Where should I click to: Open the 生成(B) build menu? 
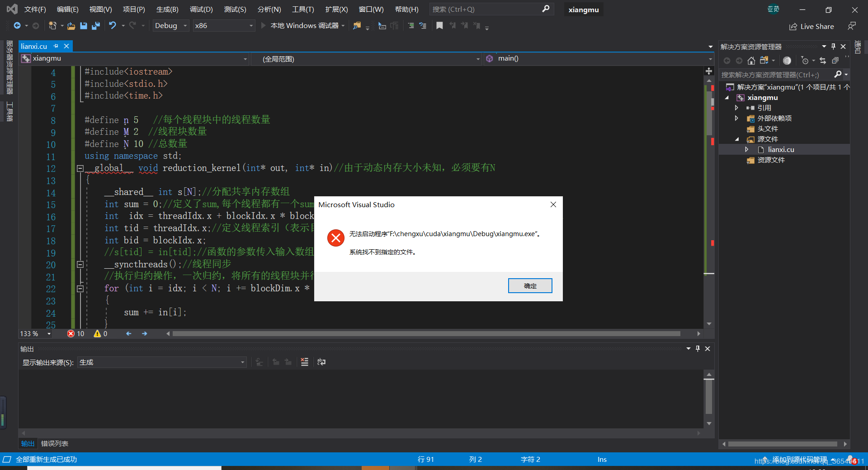[167, 9]
